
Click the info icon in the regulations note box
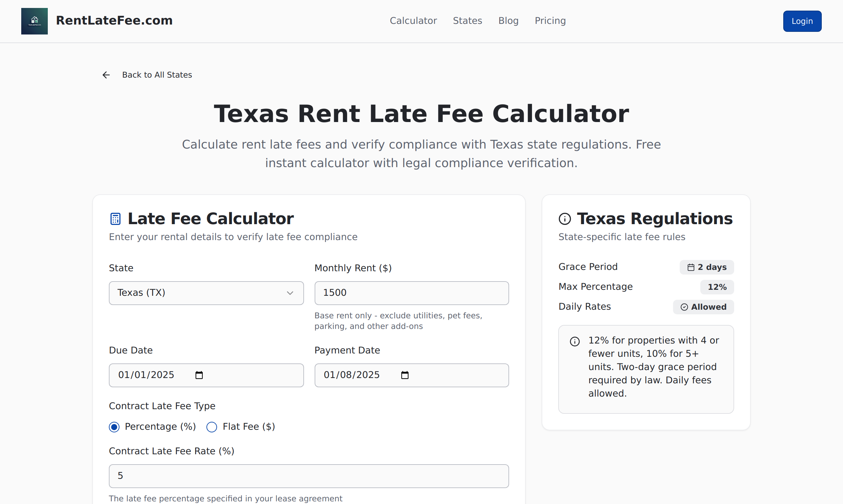pos(575,341)
